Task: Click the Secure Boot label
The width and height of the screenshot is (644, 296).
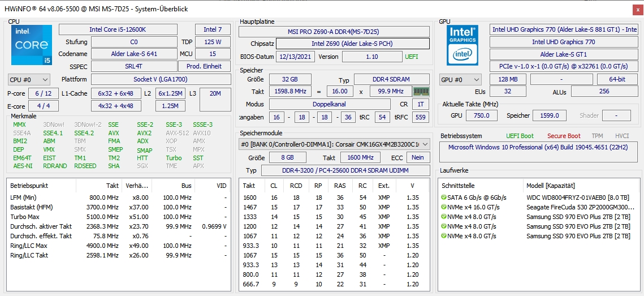Action: 564,136
